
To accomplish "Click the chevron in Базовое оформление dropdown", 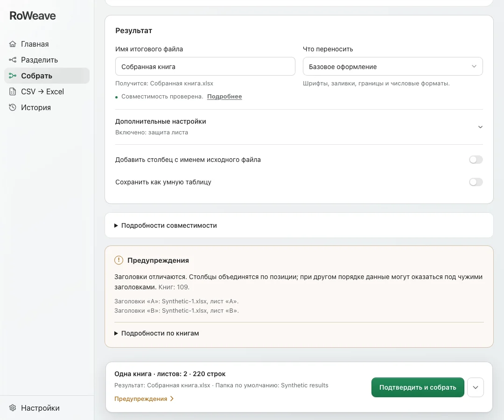I will tap(474, 67).
